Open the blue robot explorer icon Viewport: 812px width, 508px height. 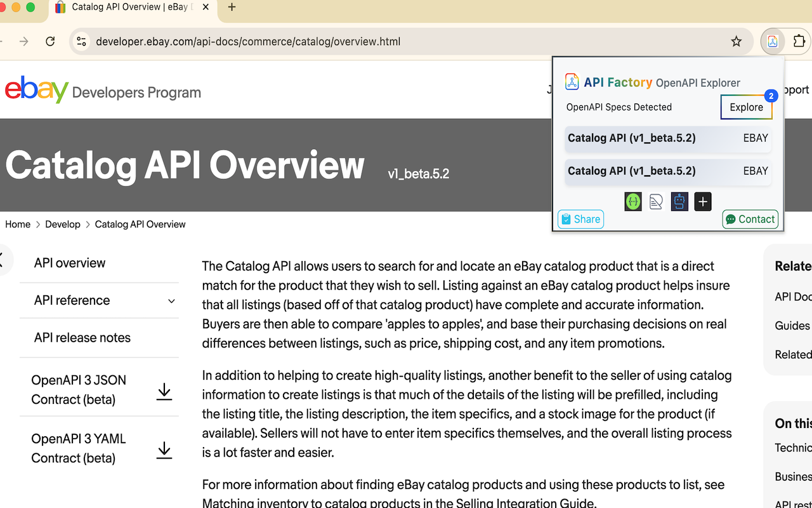679,202
